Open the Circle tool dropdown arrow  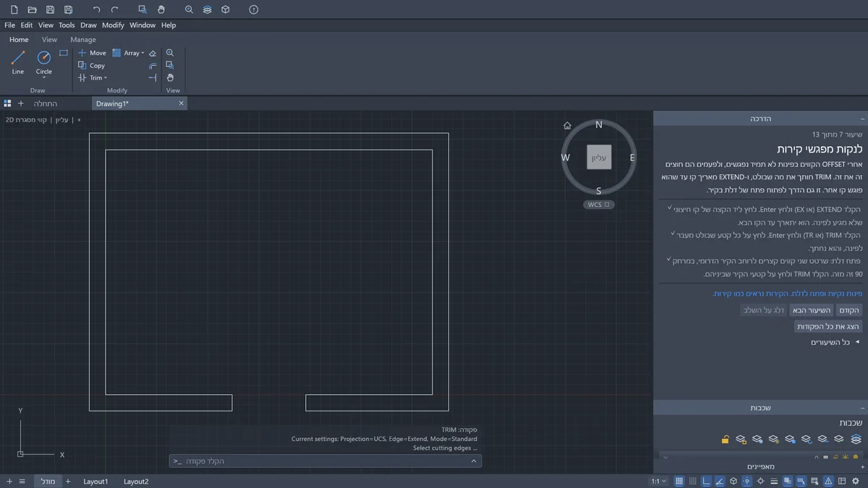coord(44,77)
